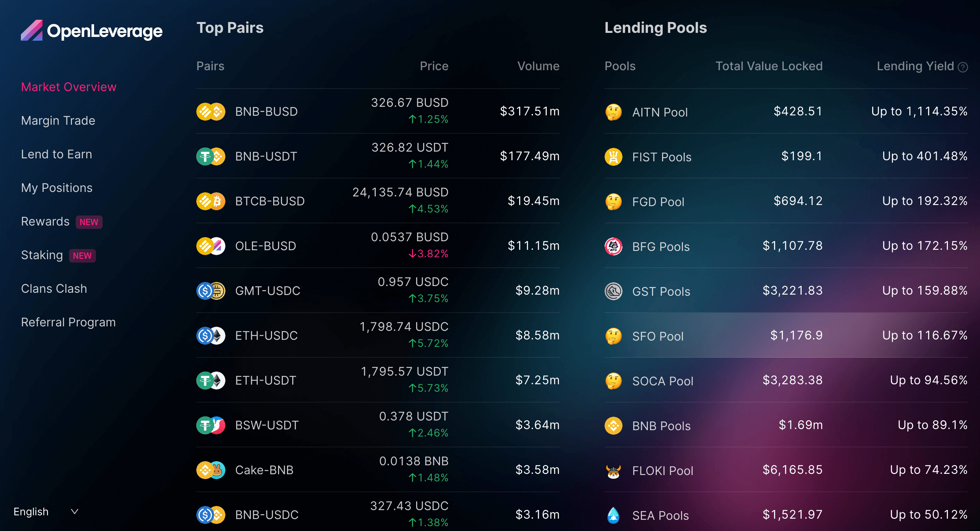Click the Price column header
The image size is (980, 531).
(434, 66)
